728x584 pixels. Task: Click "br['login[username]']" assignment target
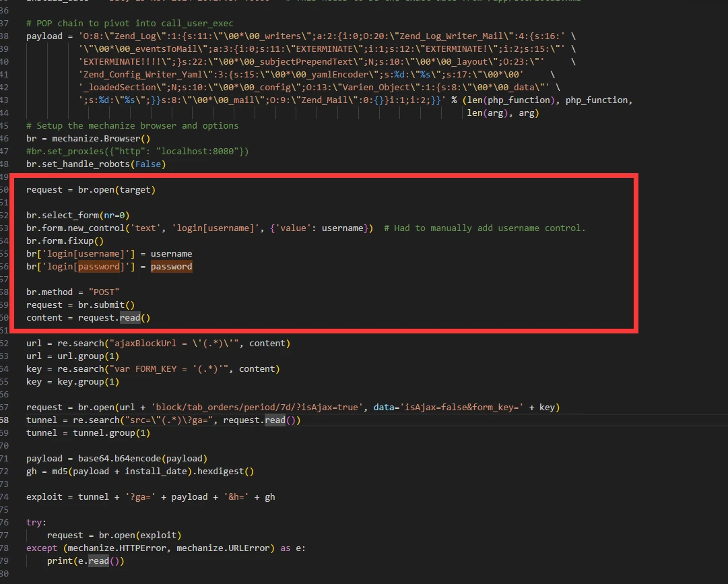pyautogui.click(x=81, y=253)
